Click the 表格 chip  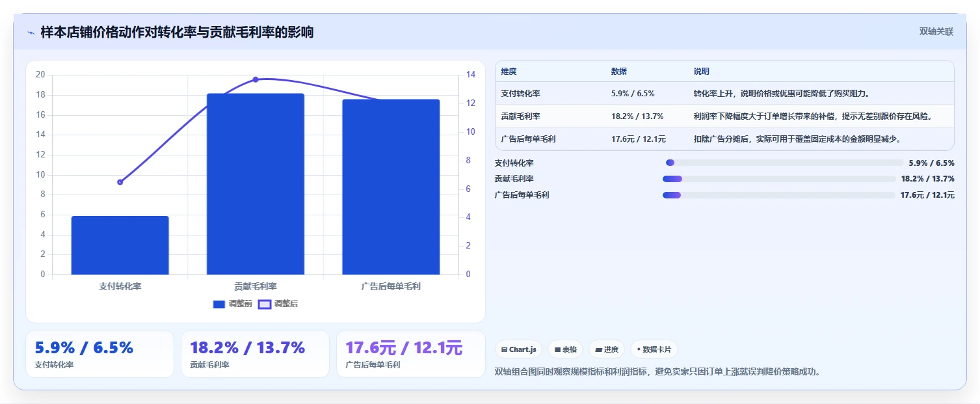566,349
